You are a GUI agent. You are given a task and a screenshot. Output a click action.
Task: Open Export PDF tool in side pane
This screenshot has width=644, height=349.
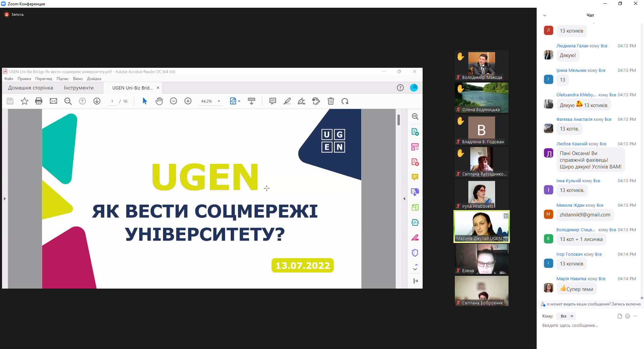(x=415, y=132)
